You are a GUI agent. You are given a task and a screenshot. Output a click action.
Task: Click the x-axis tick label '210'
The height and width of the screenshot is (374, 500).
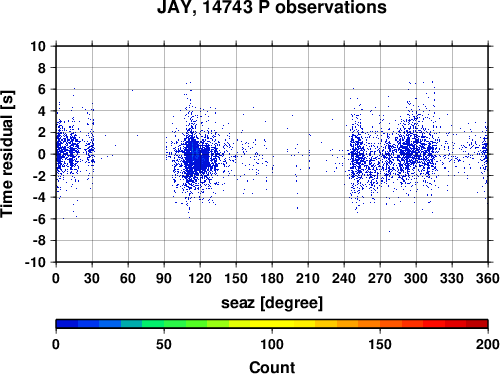[308, 278]
